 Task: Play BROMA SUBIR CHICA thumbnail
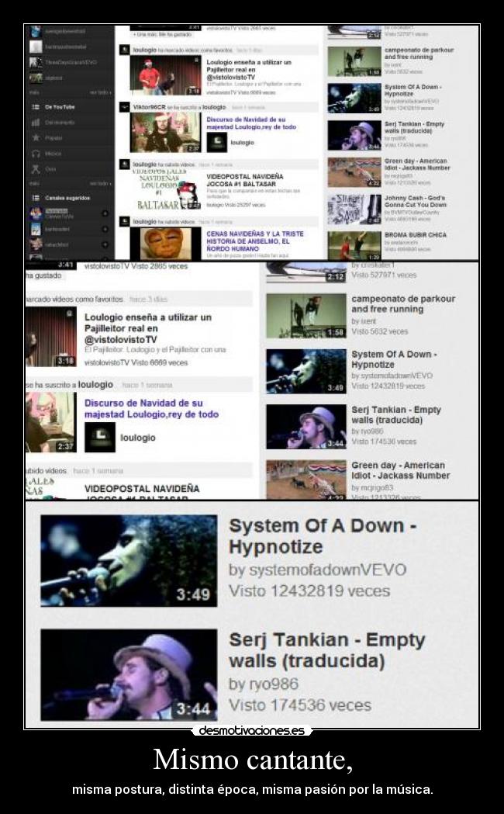click(354, 245)
